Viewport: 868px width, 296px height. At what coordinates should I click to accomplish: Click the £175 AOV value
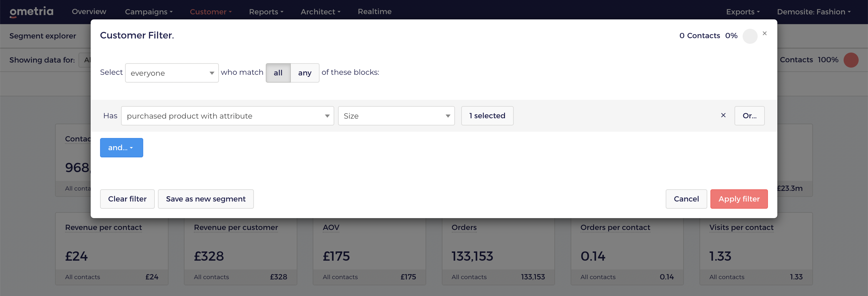point(336,256)
